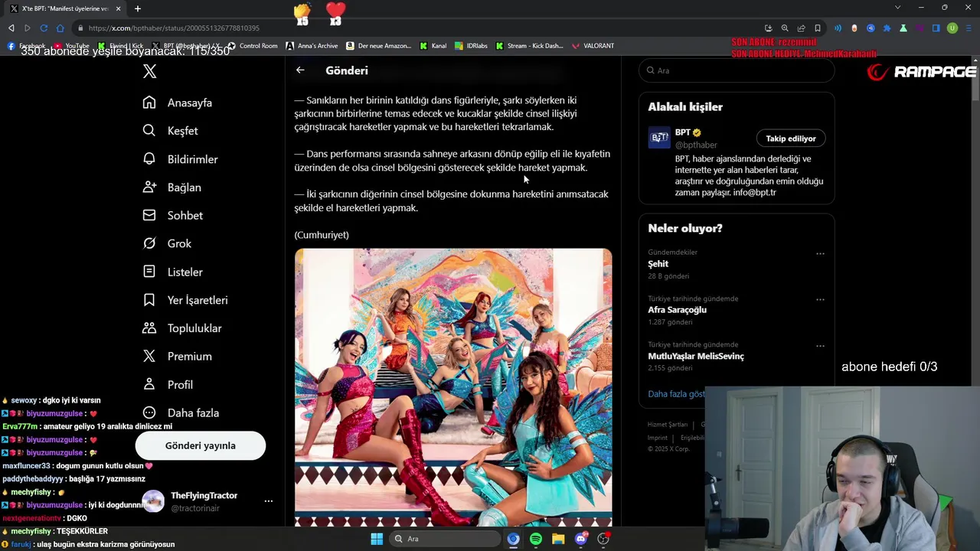Click browser back arrow
Viewport: 980px width, 551px height.
(11, 28)
